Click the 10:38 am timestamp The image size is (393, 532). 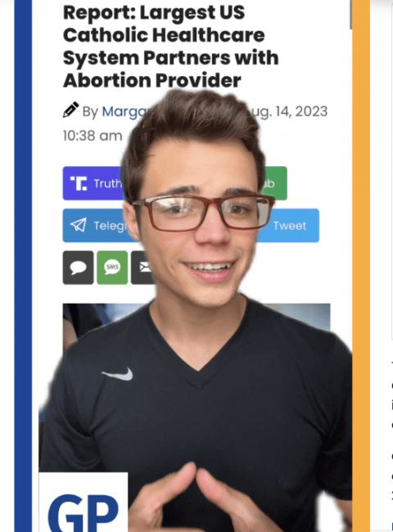pyautogui.click(x=93, y=136)
